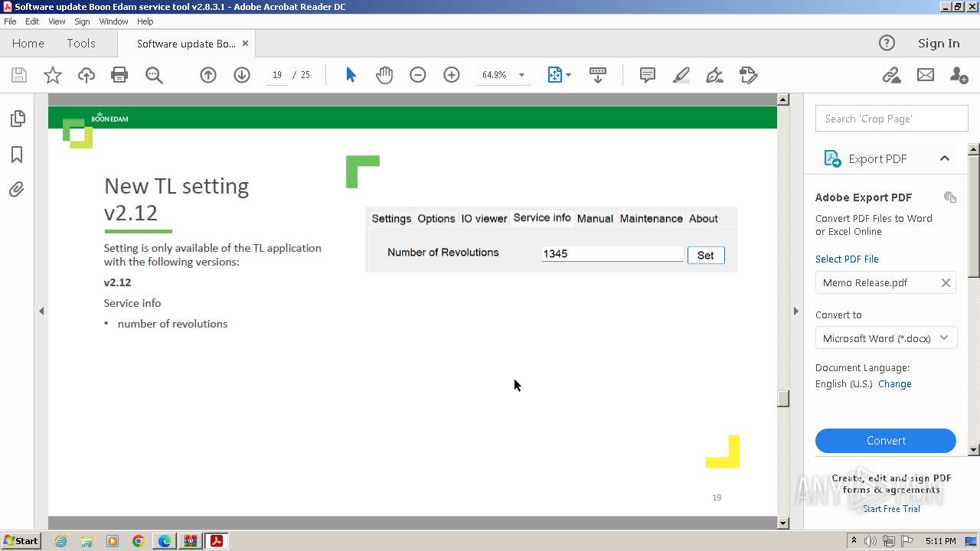
Task: Share a link to the file
Action: [891, 75]
